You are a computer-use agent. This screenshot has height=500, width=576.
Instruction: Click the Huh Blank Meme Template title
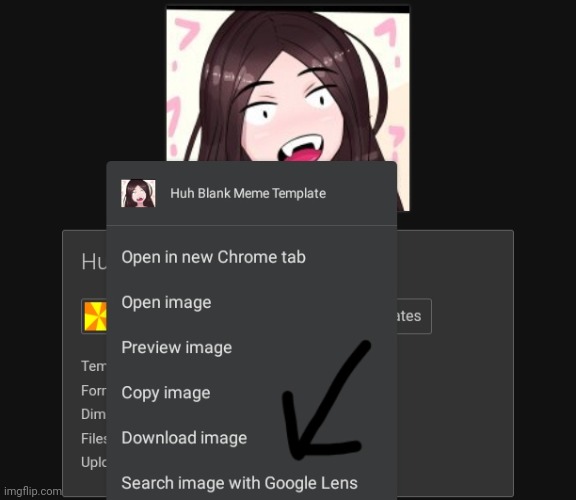pyautogui.click(x=248, y=193)
